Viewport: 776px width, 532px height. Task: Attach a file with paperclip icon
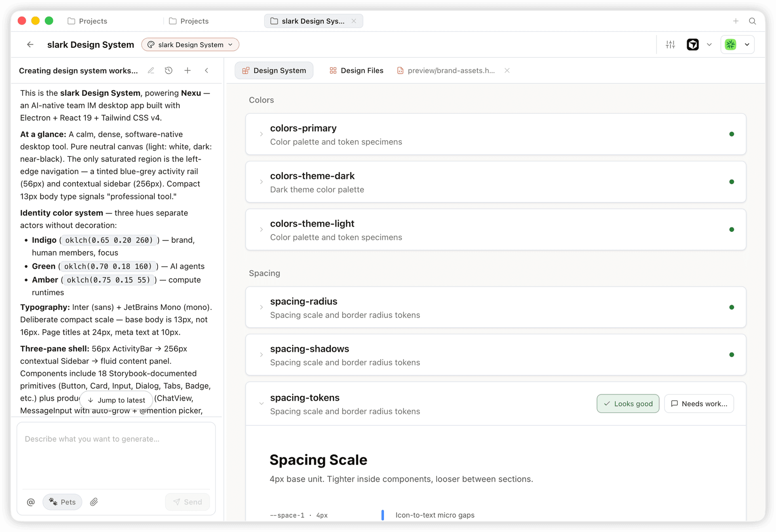click(x=94, y=502)
